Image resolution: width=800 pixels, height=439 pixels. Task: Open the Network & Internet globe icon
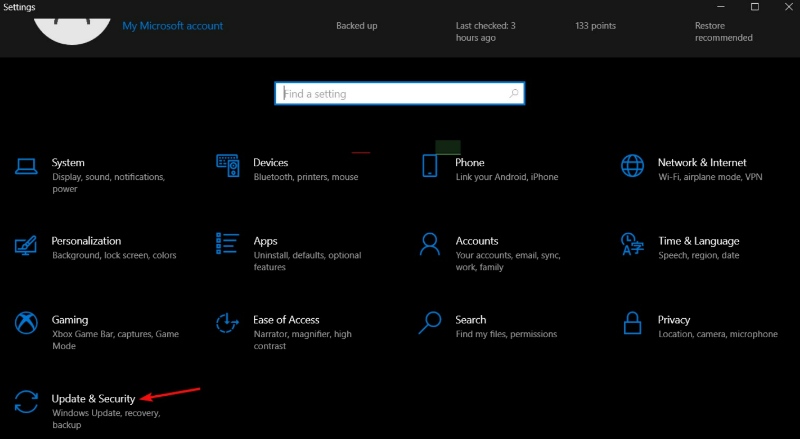632,166
